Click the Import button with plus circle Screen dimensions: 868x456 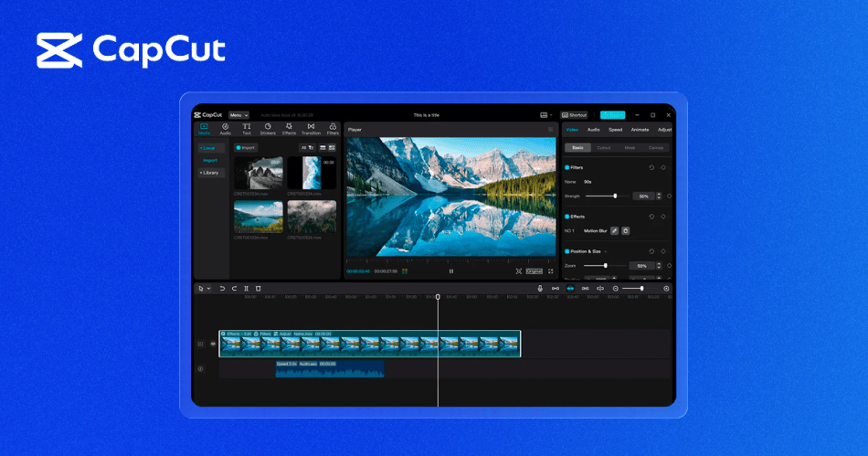point(245,148)
